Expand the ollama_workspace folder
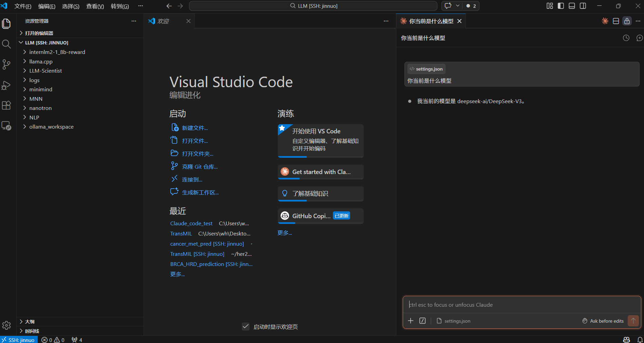The height and width of the screenshot is (343, 644). pyautogui.click(x=80, y=127)
